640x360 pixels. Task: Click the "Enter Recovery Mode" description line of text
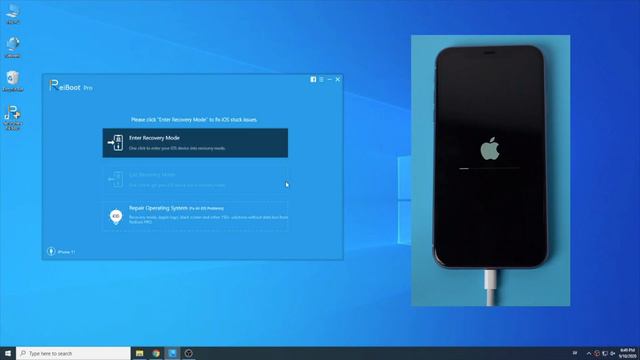(177, 148)
